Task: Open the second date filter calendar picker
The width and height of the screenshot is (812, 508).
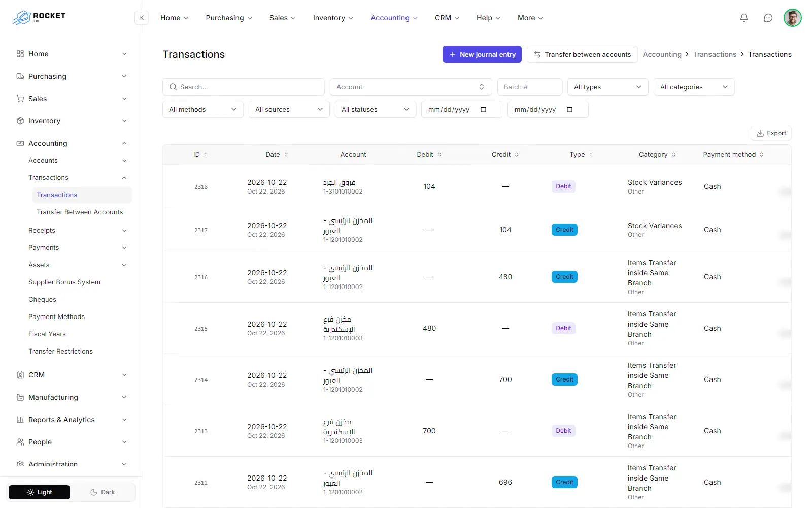Action: pyautogui.click(x=569, y=109)
